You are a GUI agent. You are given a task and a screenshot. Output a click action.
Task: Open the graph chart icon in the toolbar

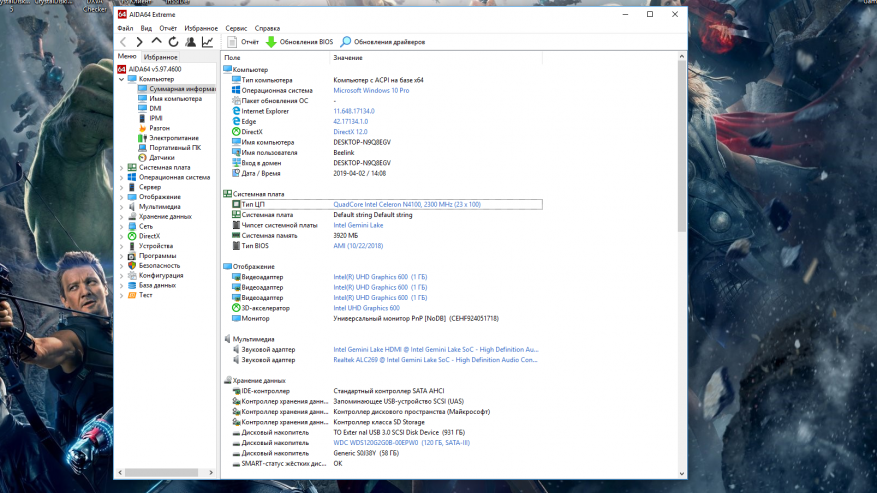(x=208, y=42)
